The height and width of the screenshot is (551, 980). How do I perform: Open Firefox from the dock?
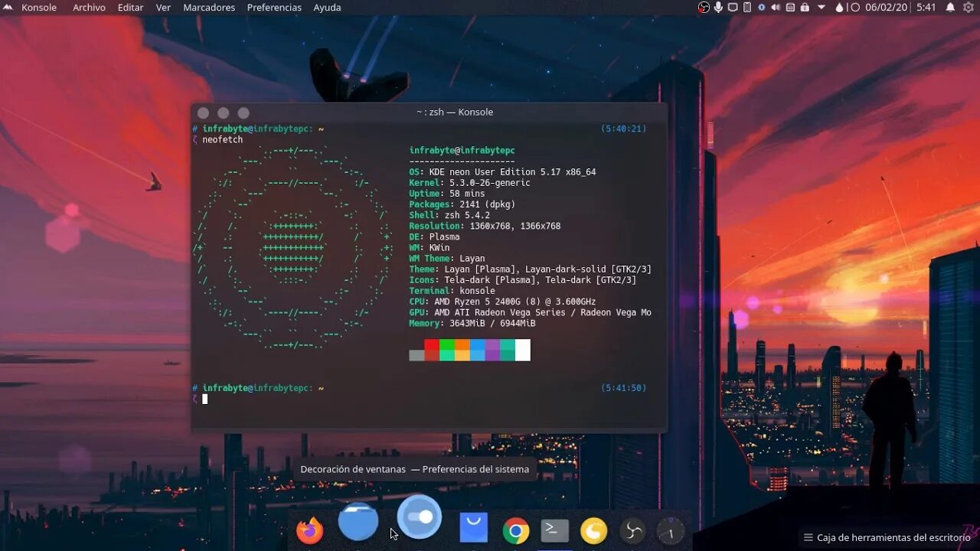[x=310, y=530]
